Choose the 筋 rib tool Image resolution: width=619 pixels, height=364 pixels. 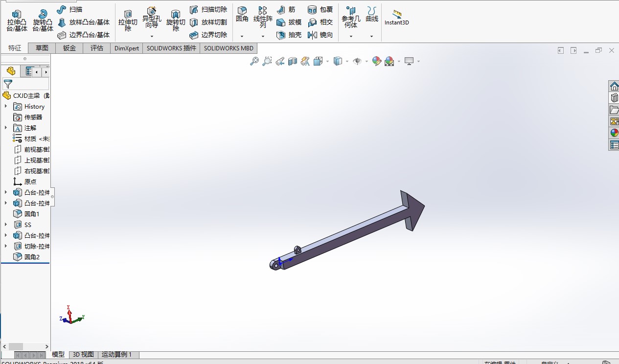[286, 9]
